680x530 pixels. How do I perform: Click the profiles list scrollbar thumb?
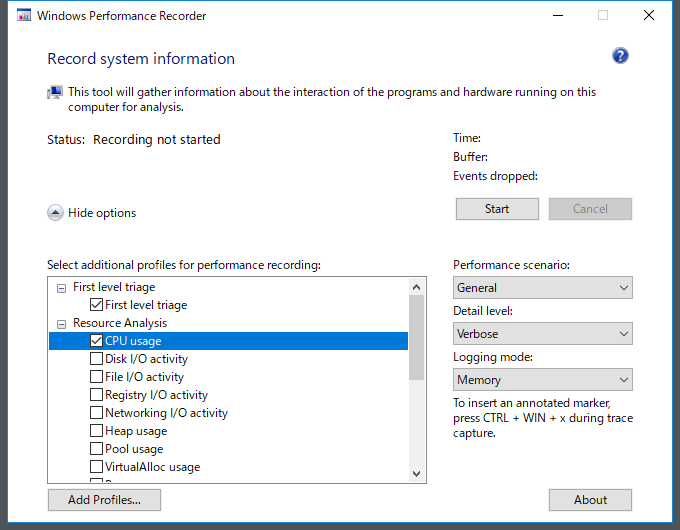pyautogui.click(x=416, y=337)
